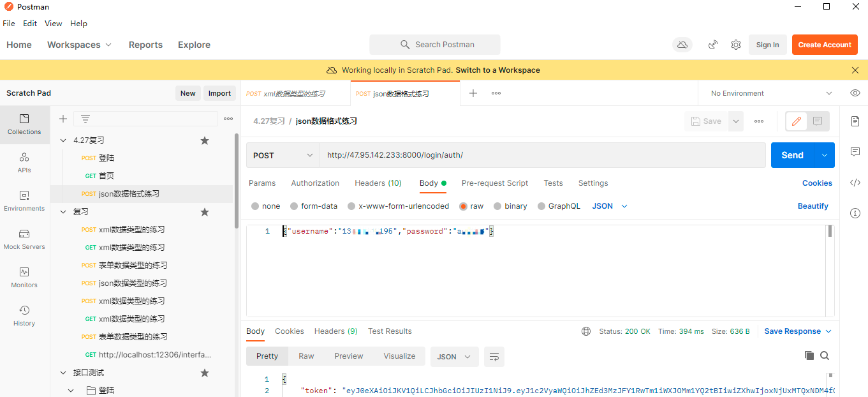Open the History sidebar panel

coord(24,315)
